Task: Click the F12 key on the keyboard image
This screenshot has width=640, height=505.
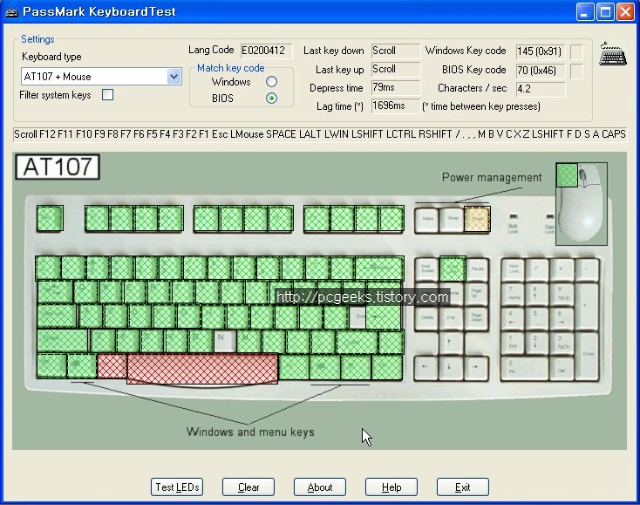Action: (x=391, y=219)
